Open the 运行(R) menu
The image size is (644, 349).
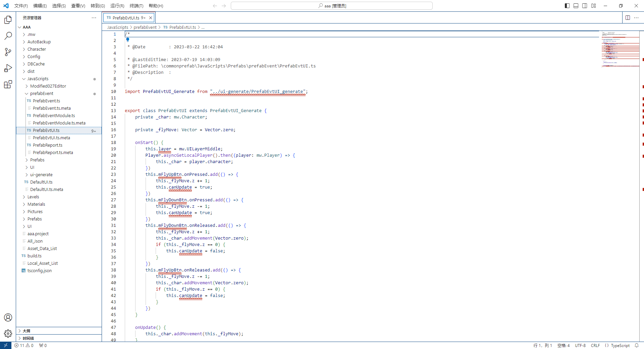[117, 6]
